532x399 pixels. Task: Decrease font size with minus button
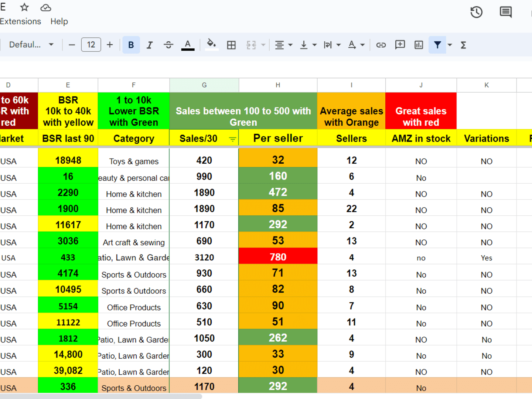72,45
